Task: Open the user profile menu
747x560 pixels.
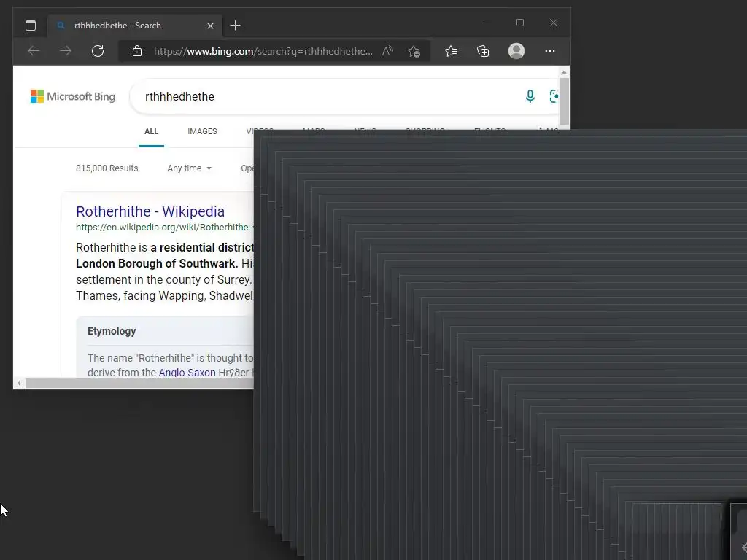Action: pos(516,51)
